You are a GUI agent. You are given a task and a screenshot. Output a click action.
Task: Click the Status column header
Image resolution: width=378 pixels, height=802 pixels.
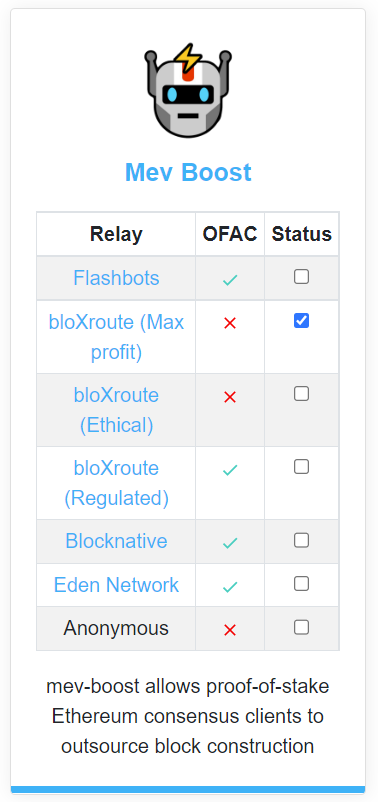coord(301,234)
